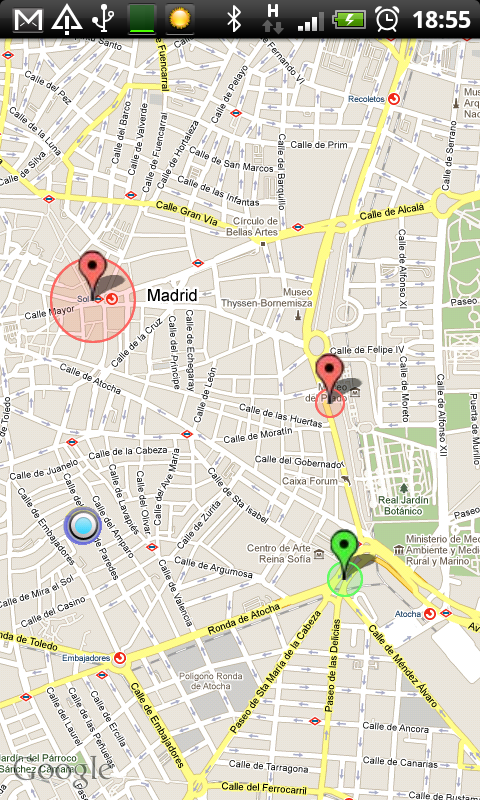Tap the Bluetooth status icon
The image size is (480, 800).
234,19
